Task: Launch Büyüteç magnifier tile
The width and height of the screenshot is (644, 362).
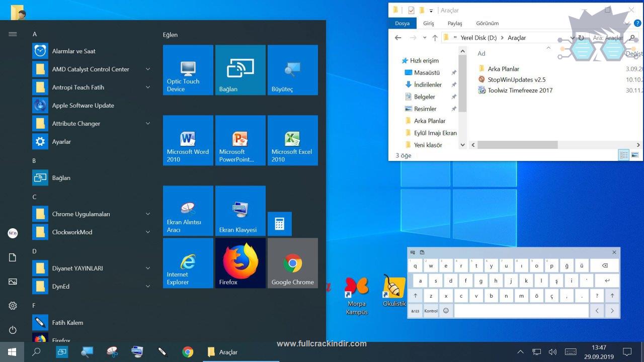Action: (x=293, y=70)
